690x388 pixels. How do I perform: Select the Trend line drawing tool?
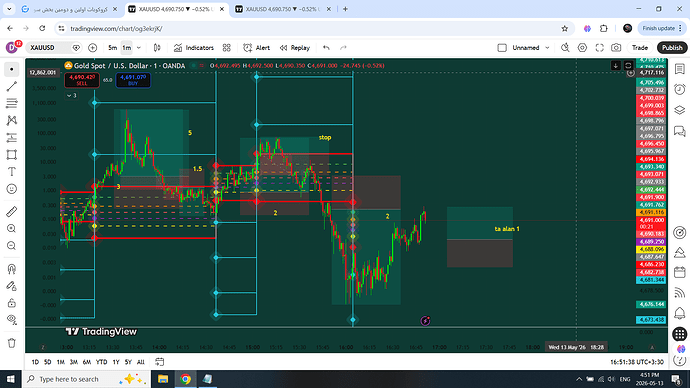[x=11, y=87]
